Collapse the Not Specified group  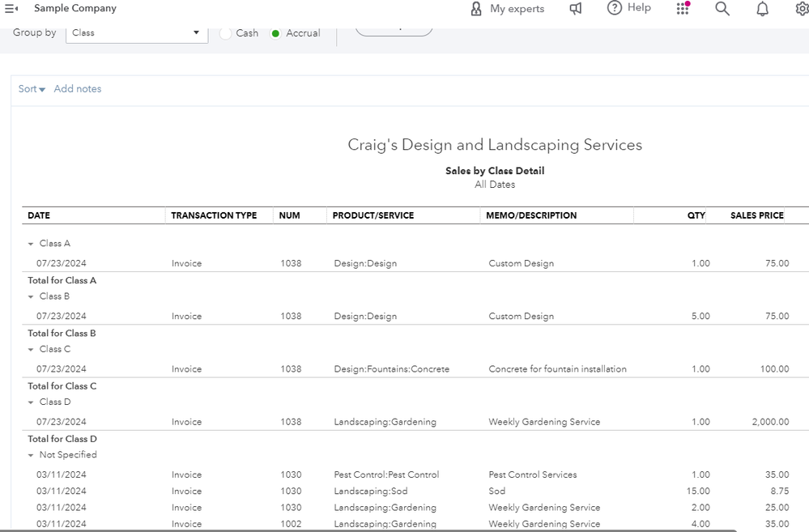click(x=31, y=455)
